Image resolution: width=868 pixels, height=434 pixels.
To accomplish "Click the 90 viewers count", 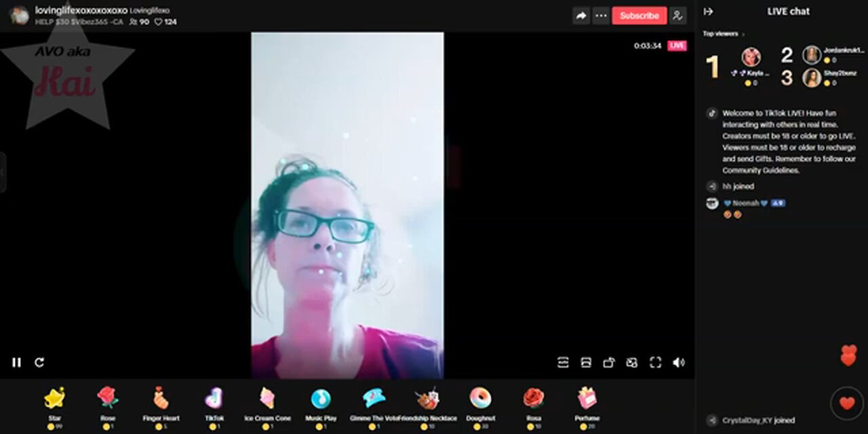I will [x=139, y=22].
